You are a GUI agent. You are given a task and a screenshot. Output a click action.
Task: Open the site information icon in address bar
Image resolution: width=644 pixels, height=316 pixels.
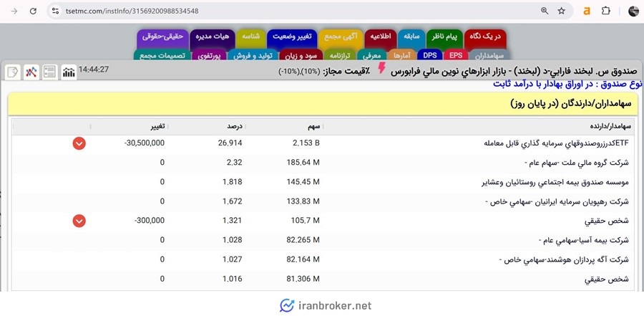pos(55,11)
